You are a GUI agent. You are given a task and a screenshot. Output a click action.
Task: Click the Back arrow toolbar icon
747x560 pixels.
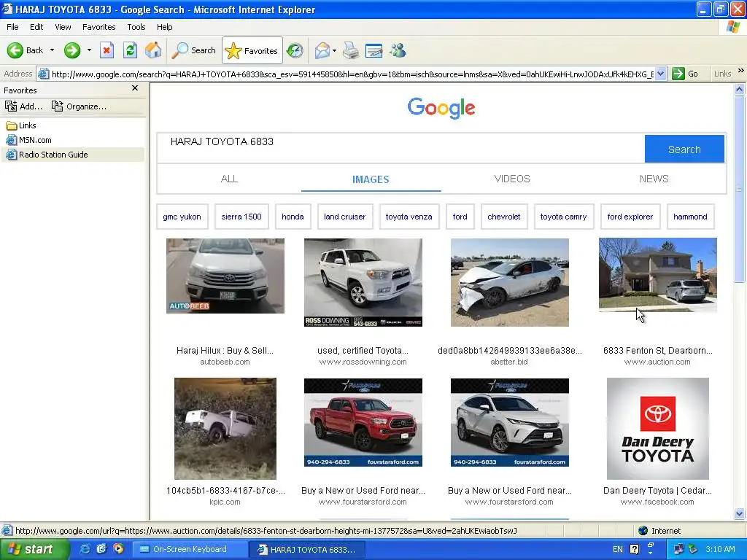15,50
